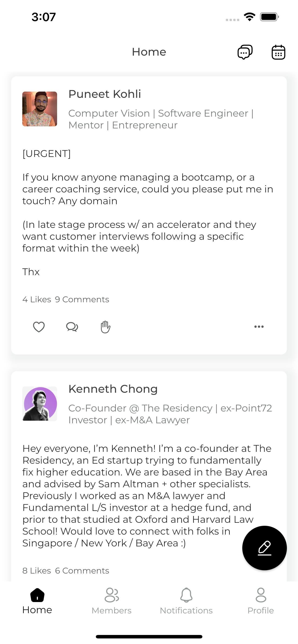Open the chat messages icon
This screenshot has width=298, height=644.
pos(245,52)
